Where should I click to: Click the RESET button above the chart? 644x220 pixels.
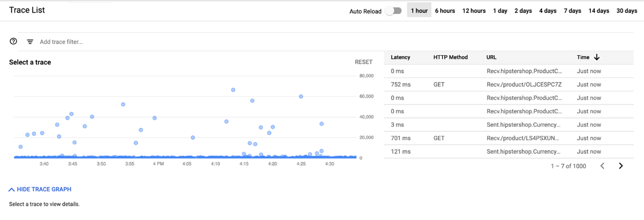point(364,62)
